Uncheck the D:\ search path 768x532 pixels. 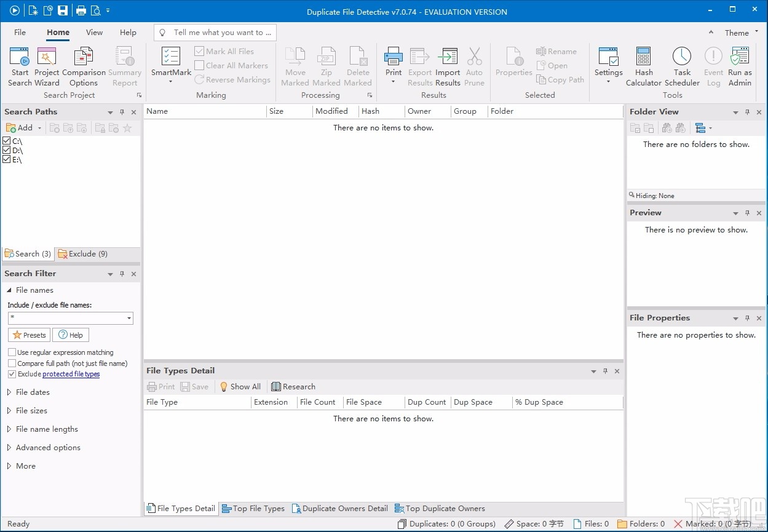[x=7, y=150]
